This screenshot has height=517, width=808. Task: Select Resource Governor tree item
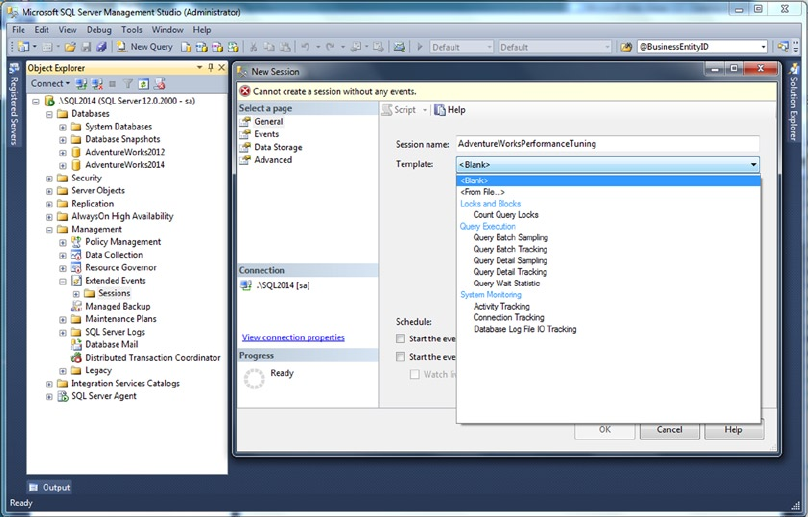[121, 268]
